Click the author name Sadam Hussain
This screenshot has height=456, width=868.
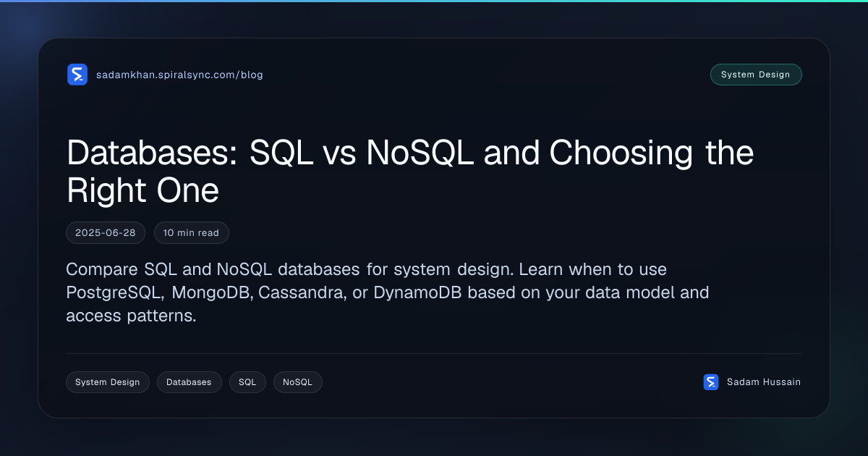pos(764,382)
